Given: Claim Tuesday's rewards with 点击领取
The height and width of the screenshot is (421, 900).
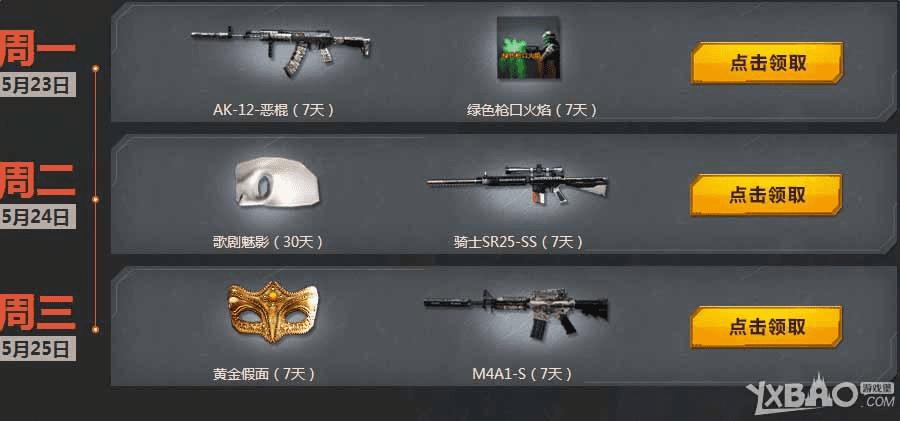Looking at the screenshot, I should click(766, 195).
